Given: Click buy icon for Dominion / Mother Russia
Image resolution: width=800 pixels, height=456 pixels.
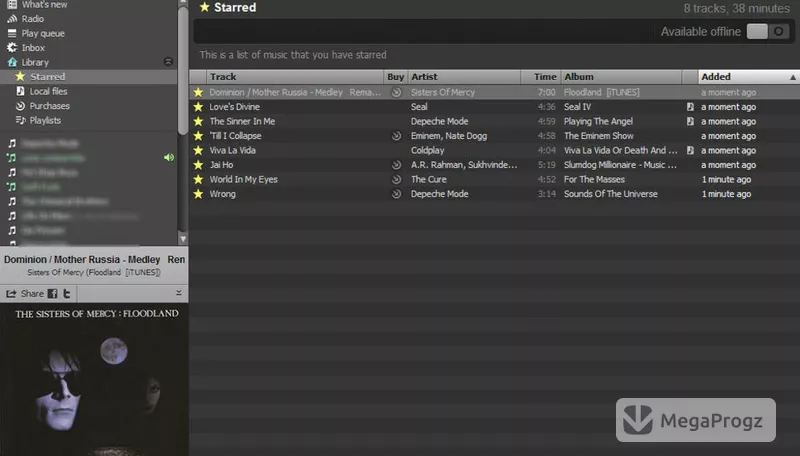Looking at the screenshot, I should (396, 92).
